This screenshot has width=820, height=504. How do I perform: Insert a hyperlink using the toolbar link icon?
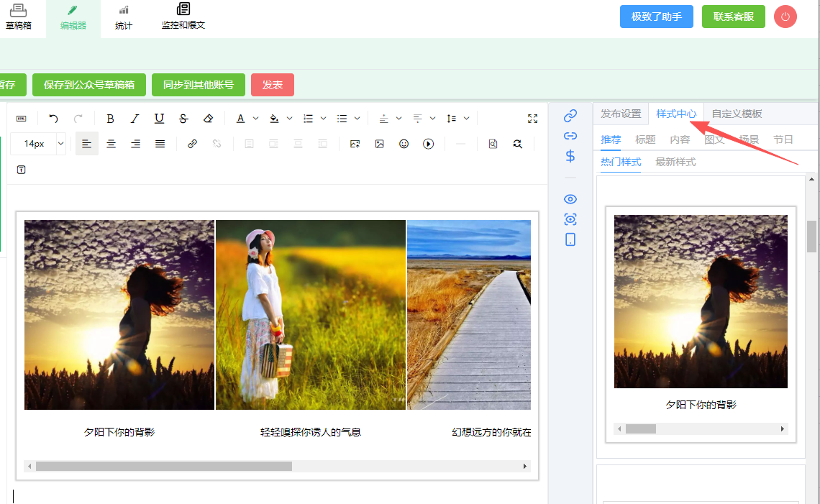point(192,144)
